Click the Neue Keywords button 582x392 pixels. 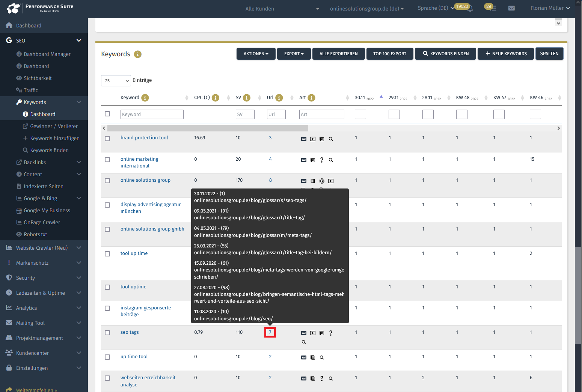click(x=506, y=54)
